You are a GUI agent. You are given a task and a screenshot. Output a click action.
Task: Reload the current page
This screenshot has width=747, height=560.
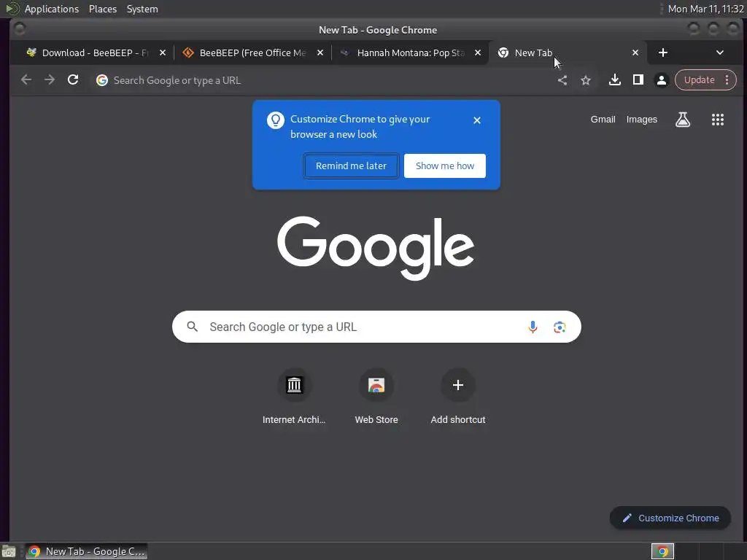point(73,80)
